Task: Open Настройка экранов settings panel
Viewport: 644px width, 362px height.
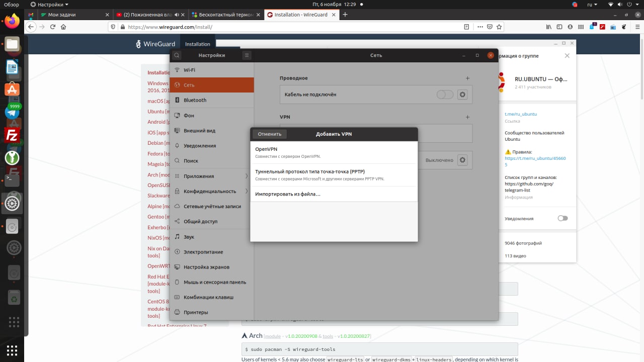Action: click(x=212, y=266)
